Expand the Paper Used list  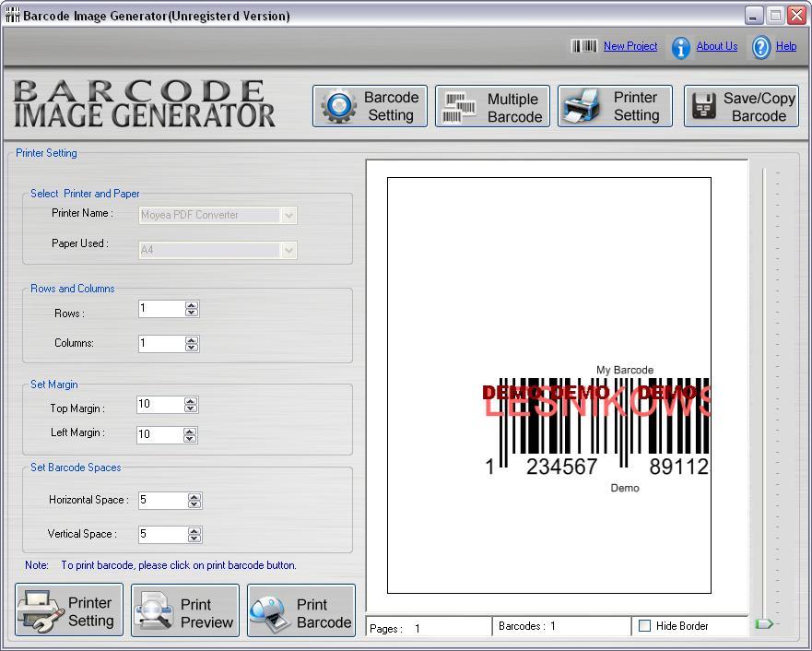[x=287, y=250]
